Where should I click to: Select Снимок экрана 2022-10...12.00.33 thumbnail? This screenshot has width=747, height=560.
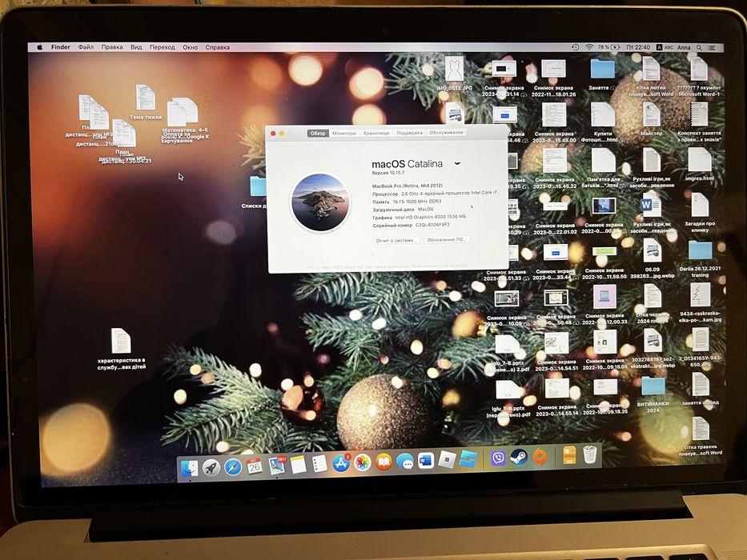(604, 297)
